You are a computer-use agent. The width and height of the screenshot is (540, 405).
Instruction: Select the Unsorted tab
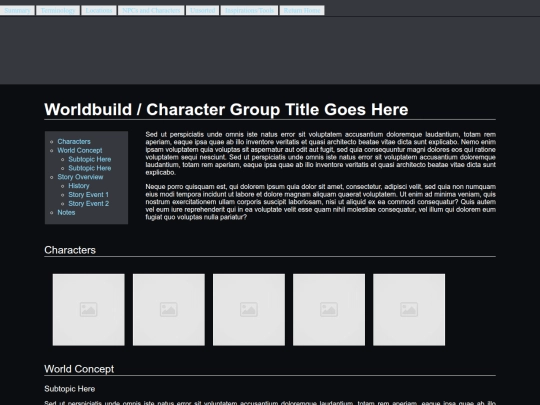pyautogui.click(x=202, y=10)
